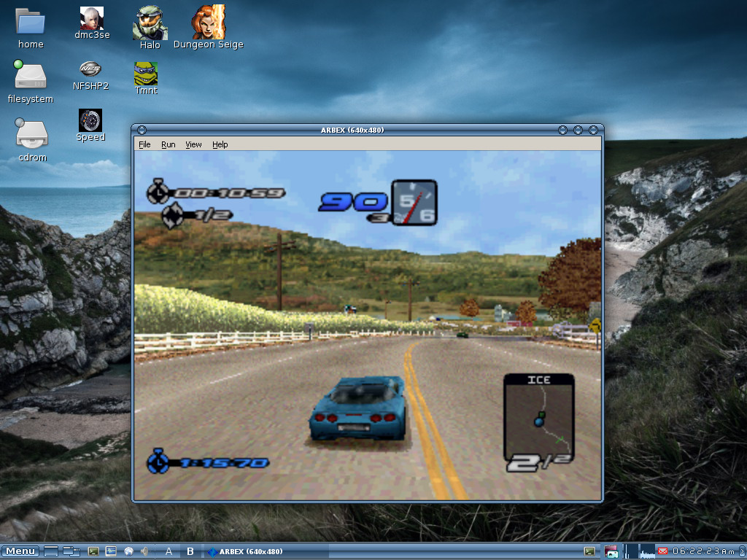The image size is (747, 560).
Task: Click the speaker volume icon on taskbar
Action: coord(145,551)
